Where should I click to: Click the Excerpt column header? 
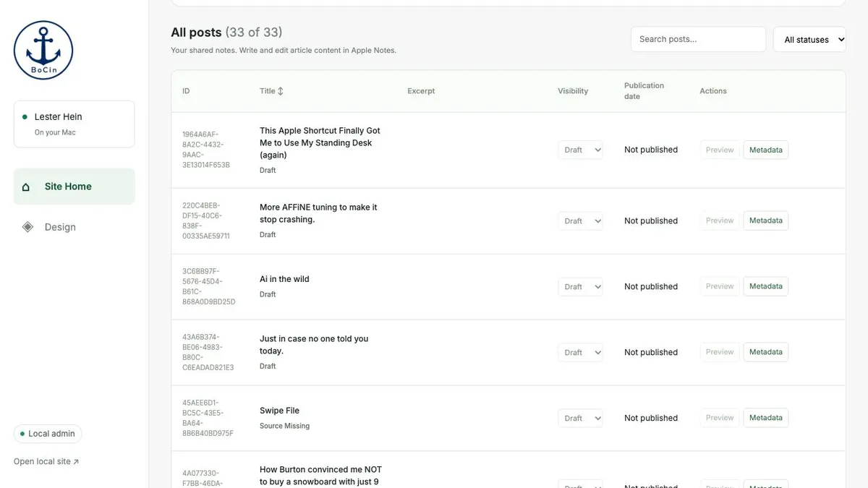(x=421, y=91)
